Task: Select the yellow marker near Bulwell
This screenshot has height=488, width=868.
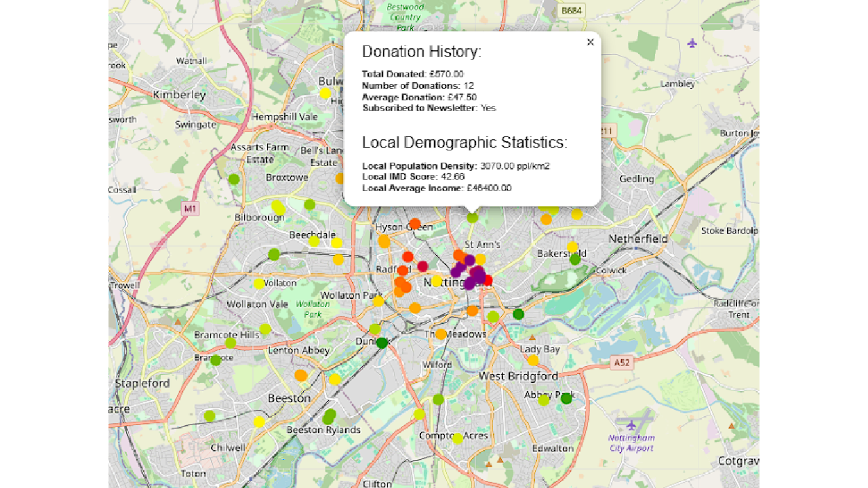Action: 325,93
